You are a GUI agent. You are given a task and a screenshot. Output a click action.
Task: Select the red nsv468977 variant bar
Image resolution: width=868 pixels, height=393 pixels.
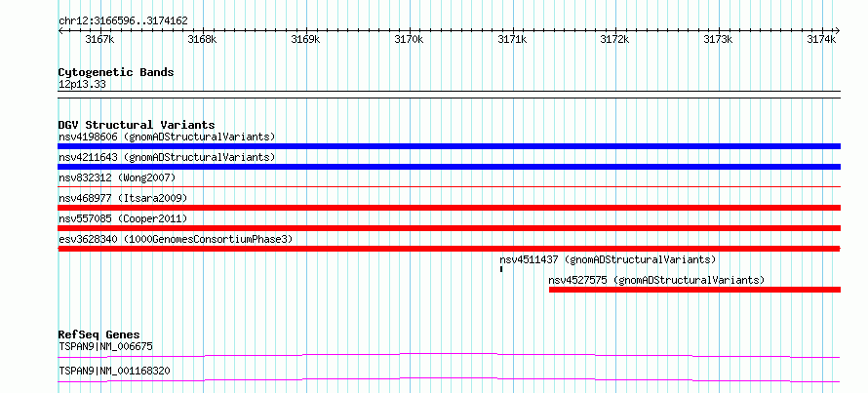tap(449, 208)
